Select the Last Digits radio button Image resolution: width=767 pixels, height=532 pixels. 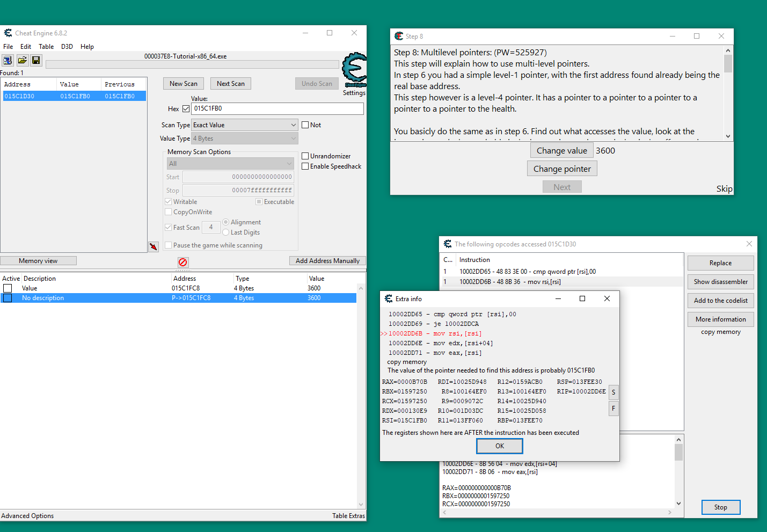(x=225, y=232)
